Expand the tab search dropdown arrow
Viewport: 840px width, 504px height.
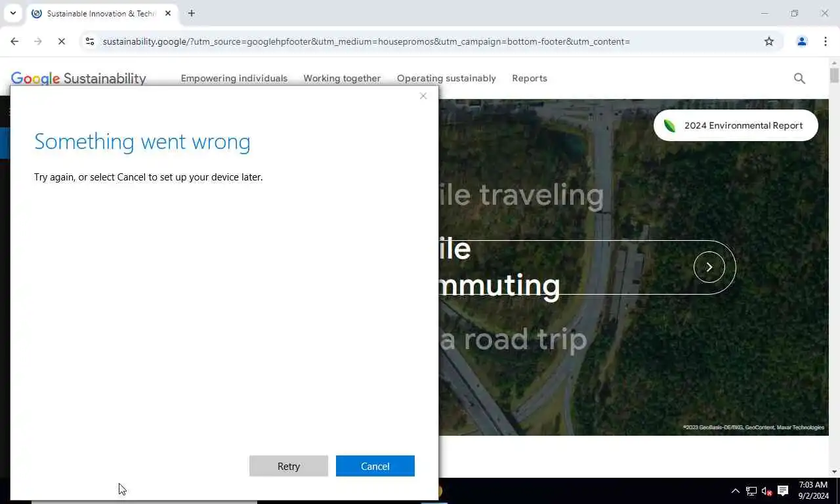(12, 13)
